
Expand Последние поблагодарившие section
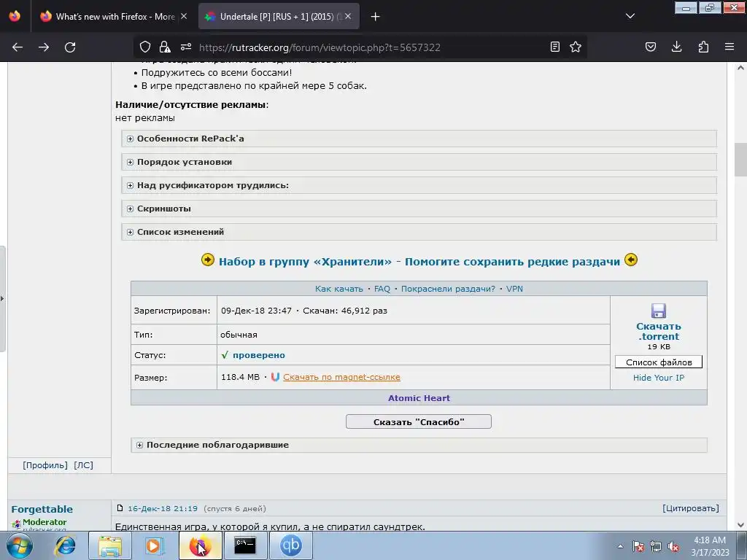pyautogui.click(x=419, y=445)
